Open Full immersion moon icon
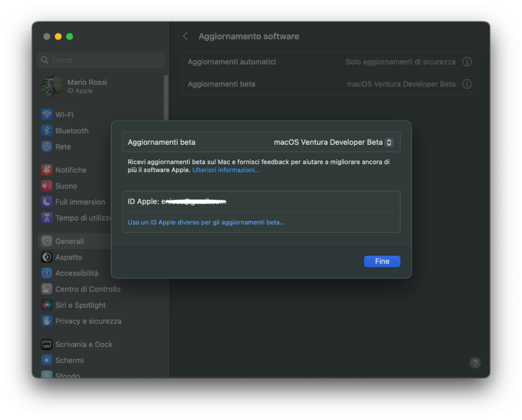Screen dimensions: 522x420 (x=47, y=202)
